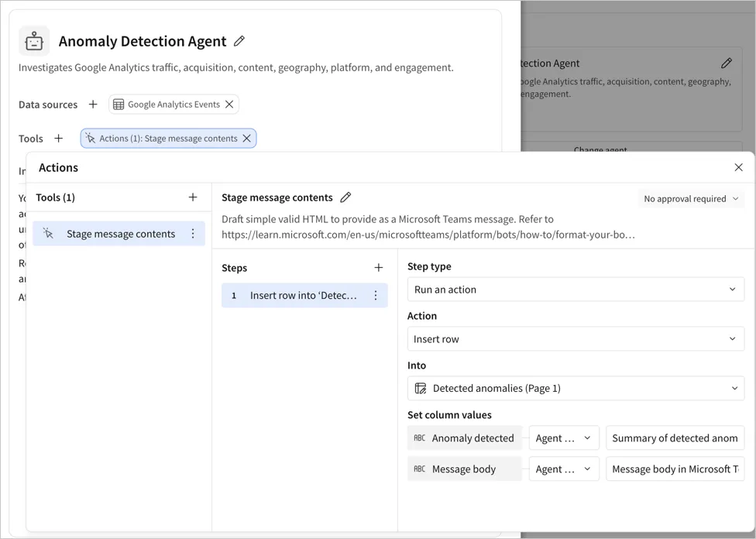Add a new tool to the agent
This screenshot has width=756, height=539.
(x=58, y=139)
